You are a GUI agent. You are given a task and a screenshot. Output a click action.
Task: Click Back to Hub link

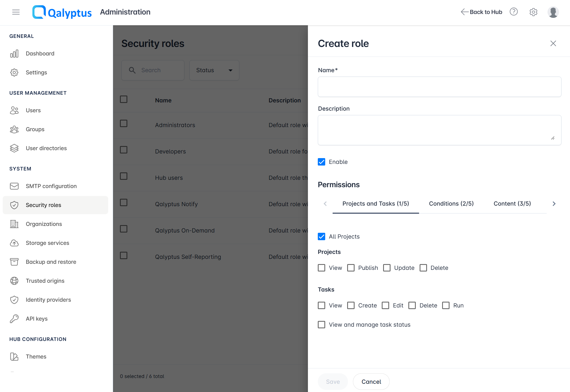click(x=481, y=12)
